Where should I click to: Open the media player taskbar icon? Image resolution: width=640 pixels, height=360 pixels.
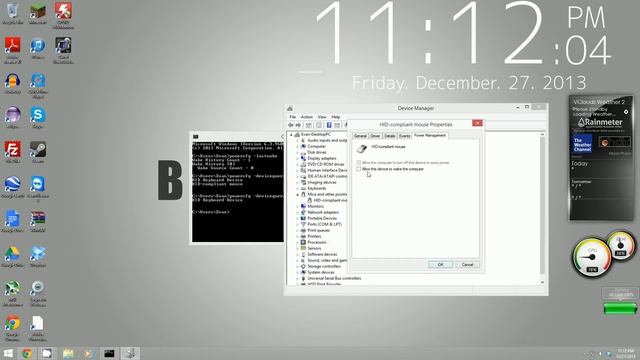(x=88, y=353)
